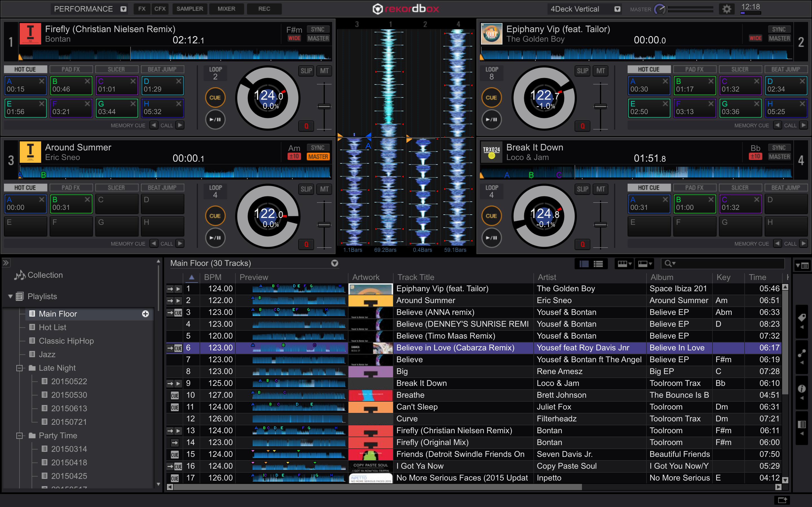Show the MIXER panel
This screenshot has height=507, width=812.
(226, 9)
